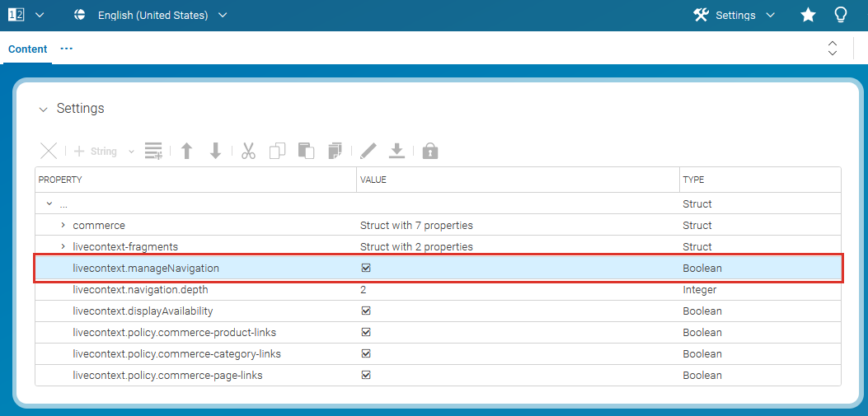Image resolution: width=868 pixels, height=416 pixels.
Task: Click the up/down collapse arrows at right
Action: pyautogui.click(x=832, y=48)
